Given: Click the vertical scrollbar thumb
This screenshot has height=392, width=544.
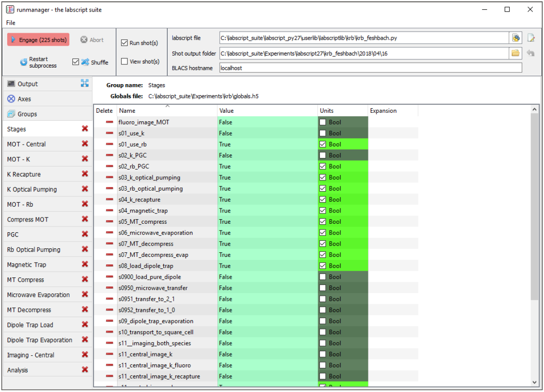Looking at the screenshot, I should 534,207.
